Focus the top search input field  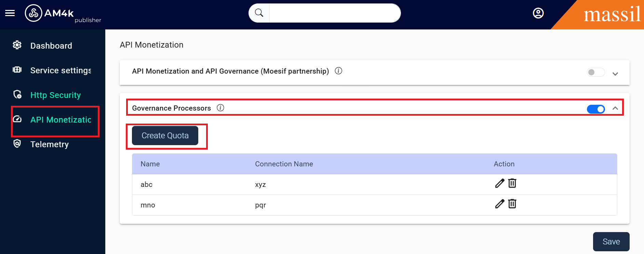coord(334,13)
